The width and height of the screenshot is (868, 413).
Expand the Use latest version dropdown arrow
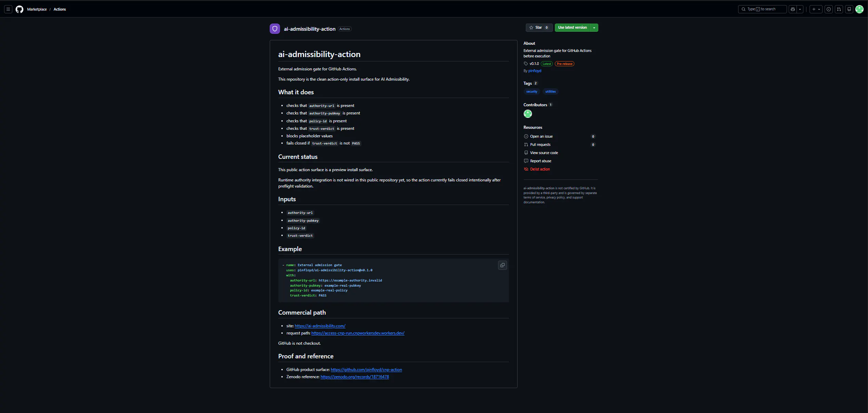point(595,28)
